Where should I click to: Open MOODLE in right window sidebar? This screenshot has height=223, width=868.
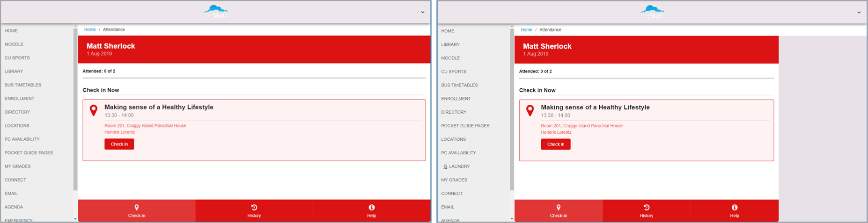[450, 58]
